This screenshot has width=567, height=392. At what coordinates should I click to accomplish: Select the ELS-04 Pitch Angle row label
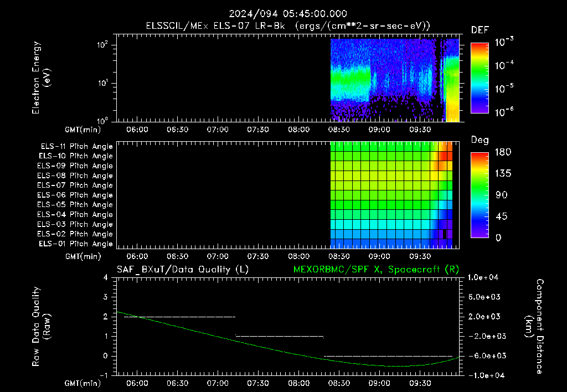coord(75,214)
